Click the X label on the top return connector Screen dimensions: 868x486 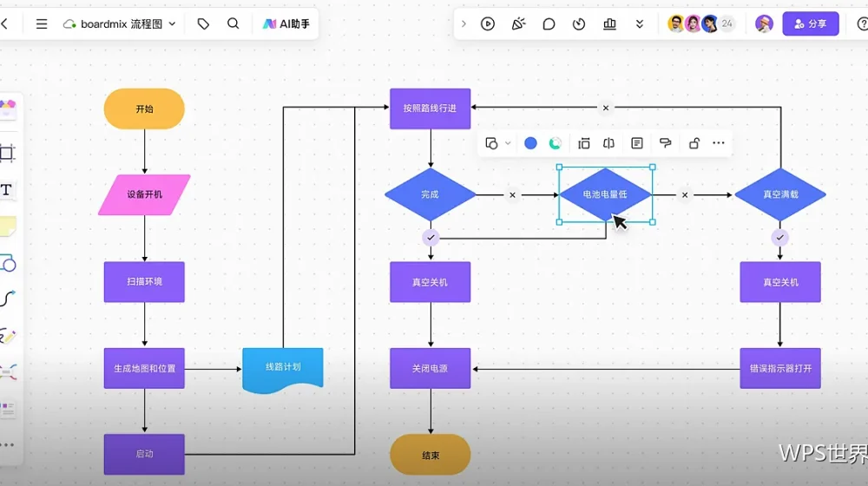pyautogui.click(x=606, y=108)
